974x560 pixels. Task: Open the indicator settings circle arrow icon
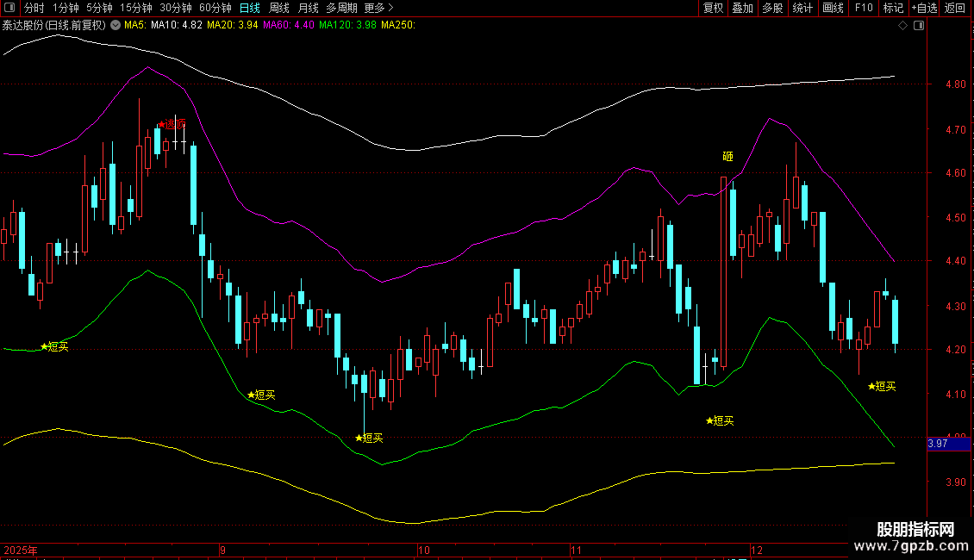coord(116,25)
